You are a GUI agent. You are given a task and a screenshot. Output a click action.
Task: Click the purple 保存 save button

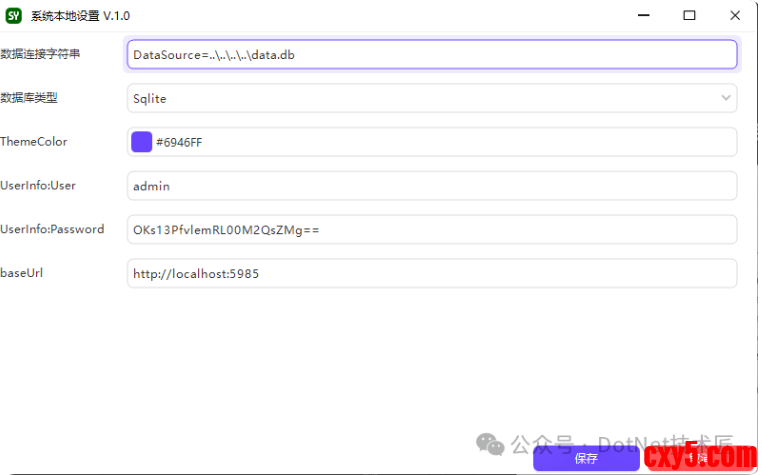(586, 458)
